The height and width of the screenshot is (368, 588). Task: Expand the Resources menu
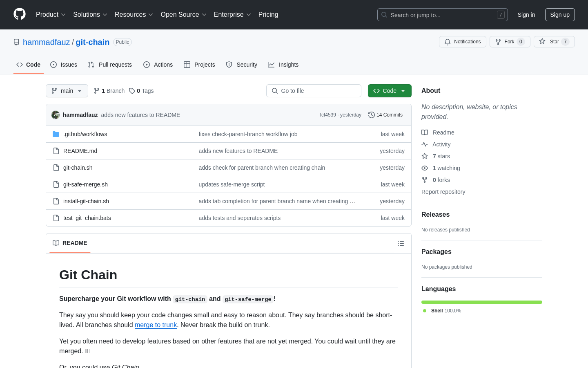click(x=134, y=15)
